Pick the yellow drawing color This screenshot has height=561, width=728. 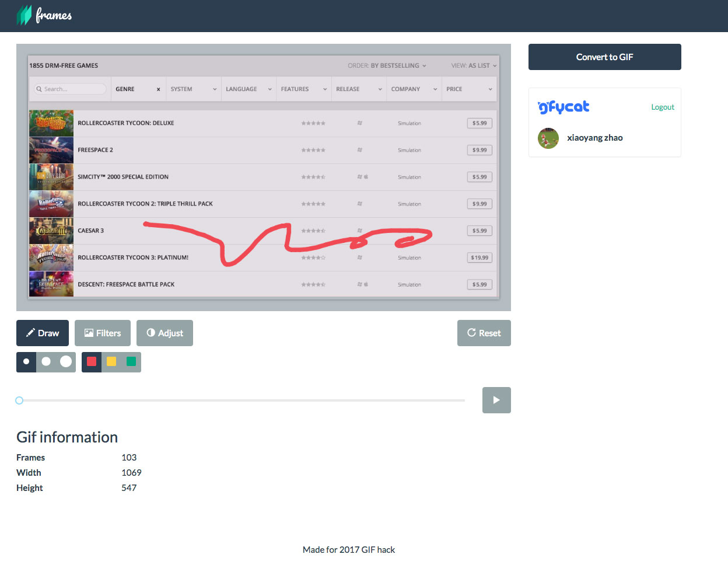111,362
